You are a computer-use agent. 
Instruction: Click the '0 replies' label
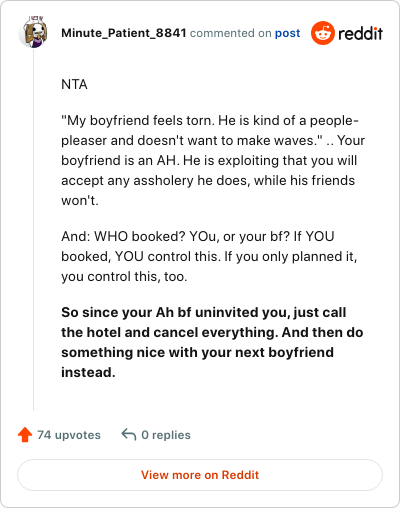(x=166, y=435)
